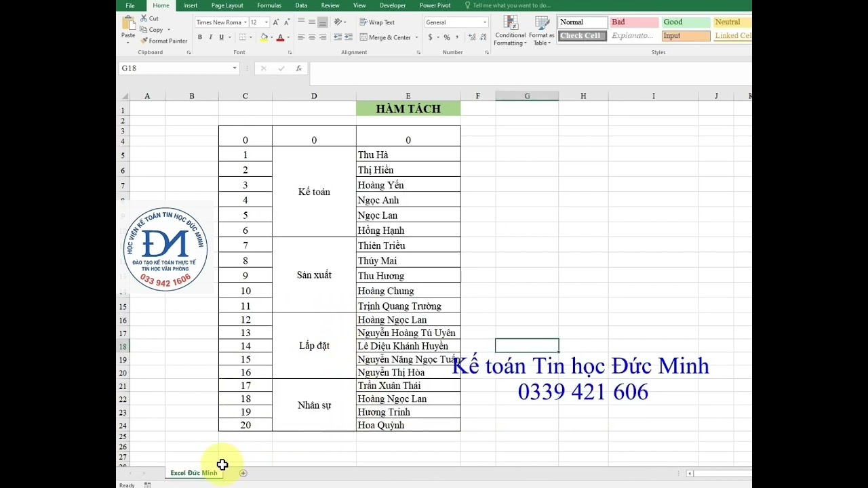Add a new sheet with the plus icon
Viewport: 868px width, 488px height.
243,473
